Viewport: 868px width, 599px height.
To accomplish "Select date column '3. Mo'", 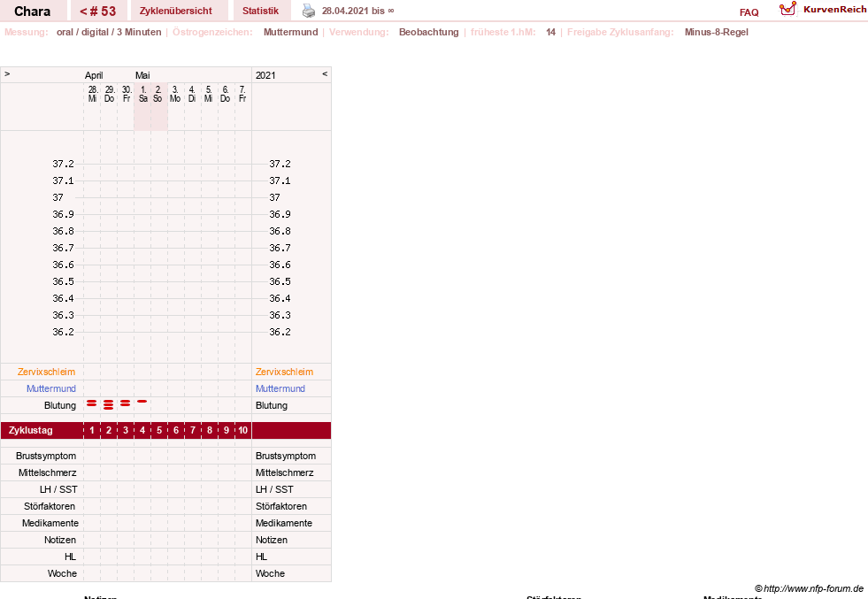I will 175,94.
